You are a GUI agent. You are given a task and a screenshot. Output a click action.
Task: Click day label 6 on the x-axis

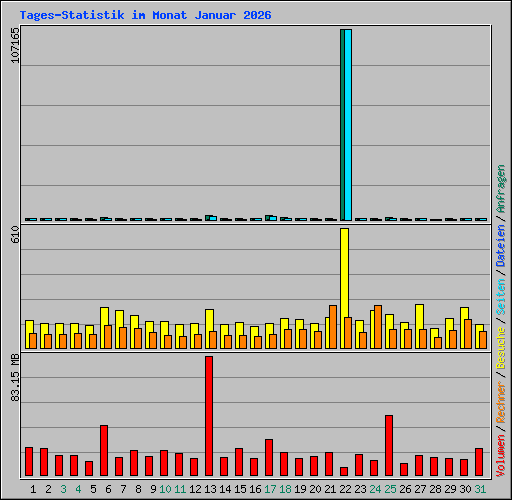coord(108,489)
